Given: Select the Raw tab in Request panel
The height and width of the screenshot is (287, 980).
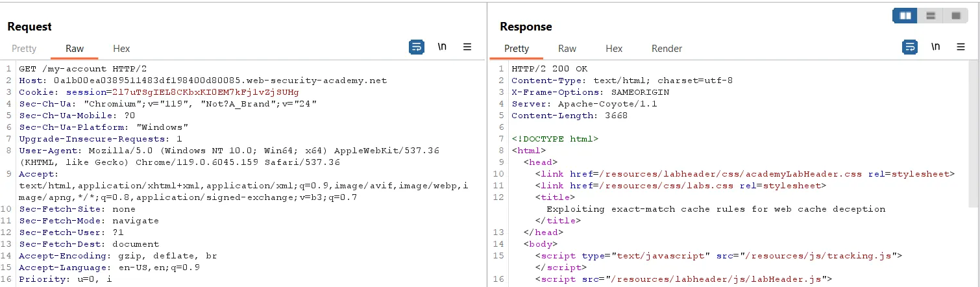Looking at the screenshot, I should point(75,49).
